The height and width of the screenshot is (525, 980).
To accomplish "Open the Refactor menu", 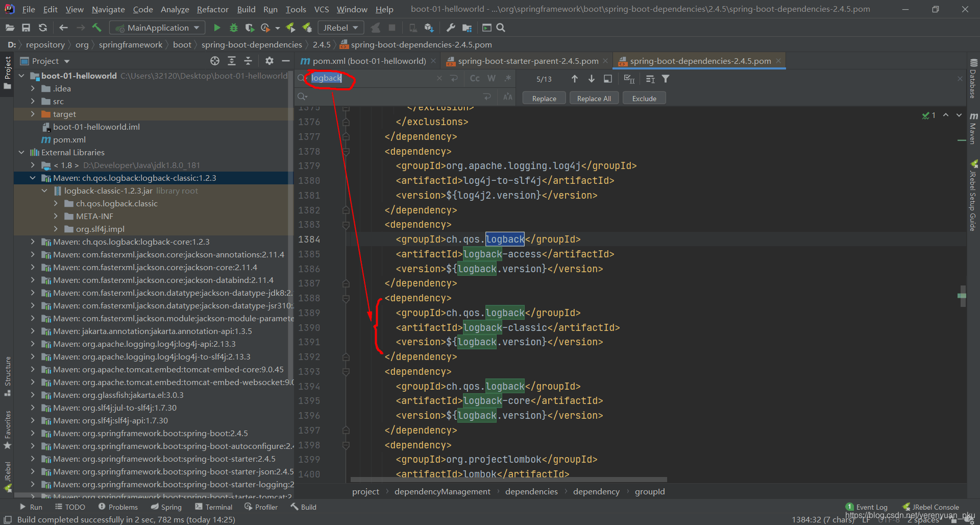I will [x=212, y=9].
